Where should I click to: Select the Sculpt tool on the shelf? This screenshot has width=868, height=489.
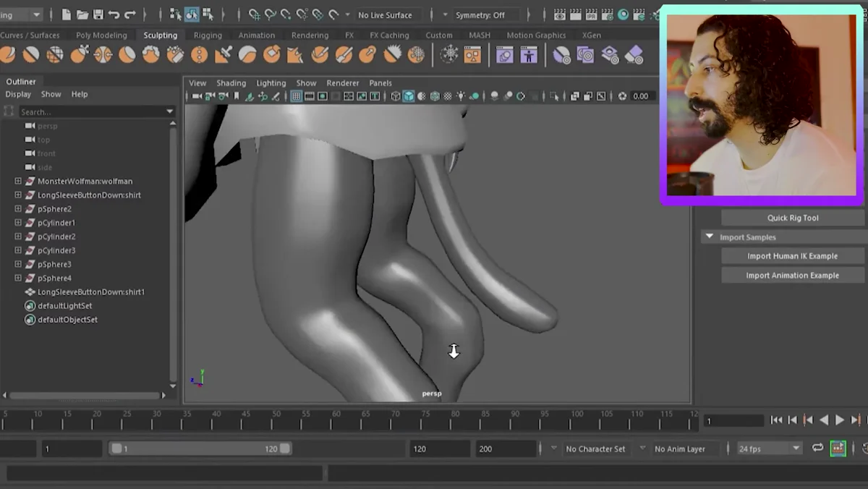7,54
